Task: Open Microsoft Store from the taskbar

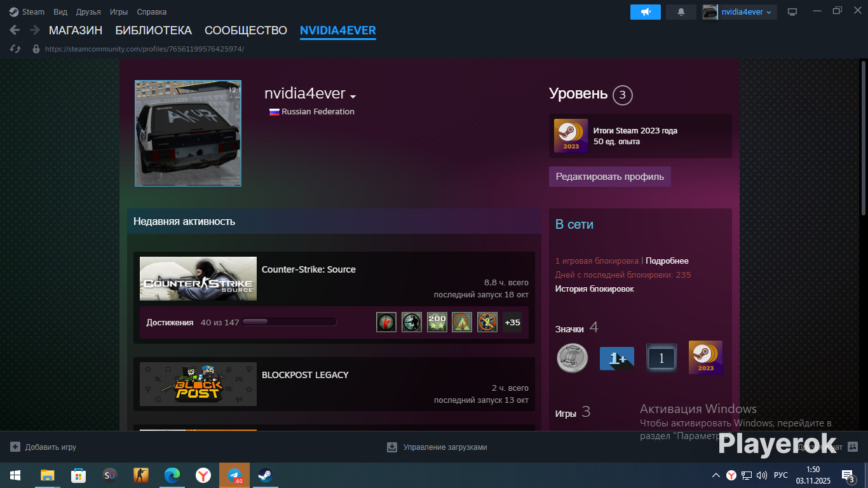Action: [x=79, y=475]
